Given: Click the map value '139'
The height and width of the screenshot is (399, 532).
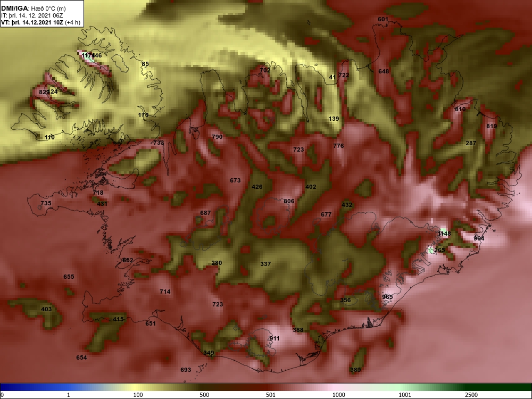Looking at the screenshot, I should [334, 119].
